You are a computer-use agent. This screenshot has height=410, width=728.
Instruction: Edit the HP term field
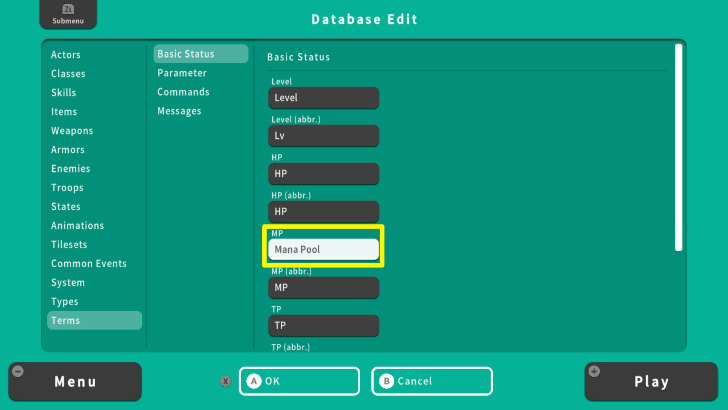(324, 174)
